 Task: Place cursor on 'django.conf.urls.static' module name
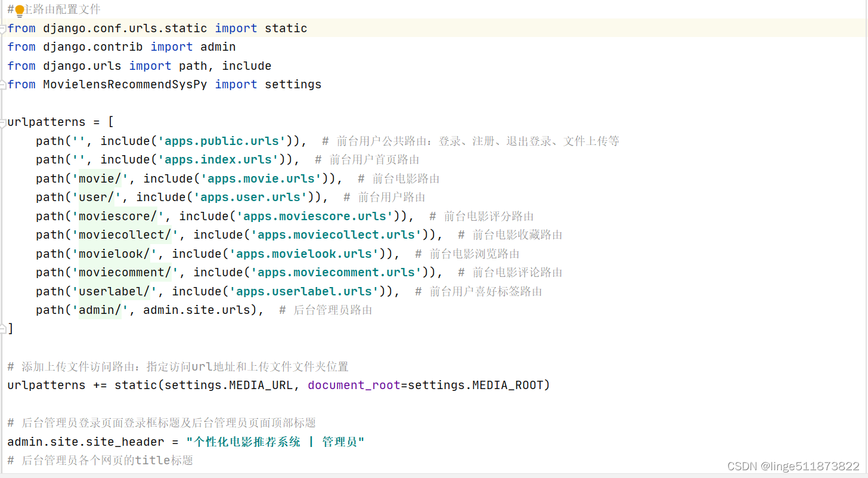coord(125,28)
